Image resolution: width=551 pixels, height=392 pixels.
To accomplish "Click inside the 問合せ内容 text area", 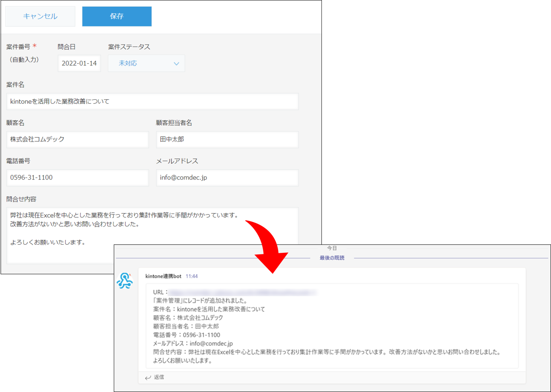I will pos(63,230).
